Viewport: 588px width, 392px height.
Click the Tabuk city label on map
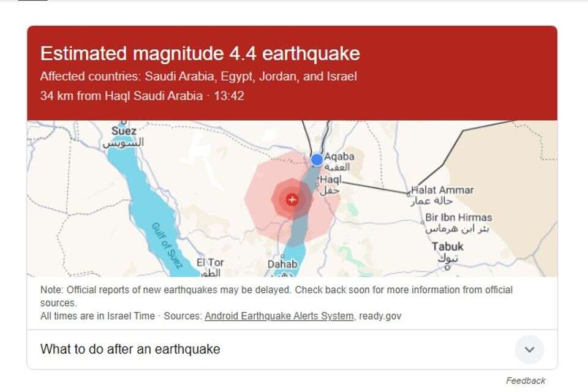[x=447, y=246]
